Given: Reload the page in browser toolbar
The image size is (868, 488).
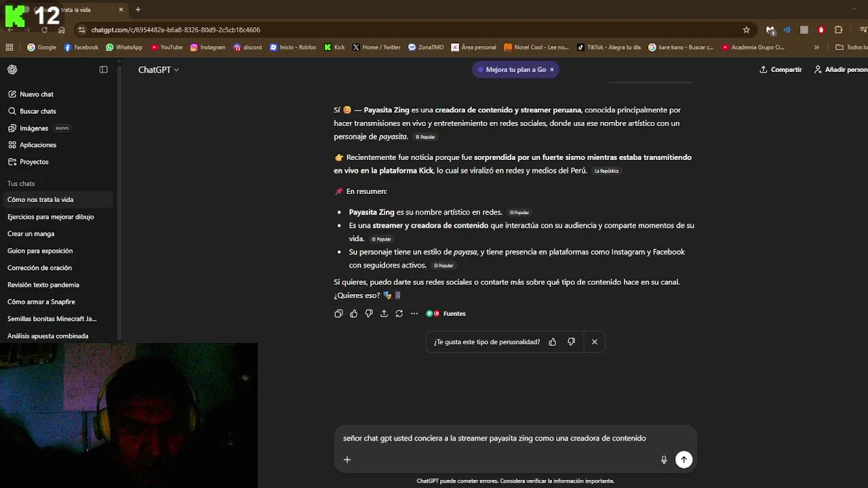Looking at the screenshot, I should (x=44, y=30).
